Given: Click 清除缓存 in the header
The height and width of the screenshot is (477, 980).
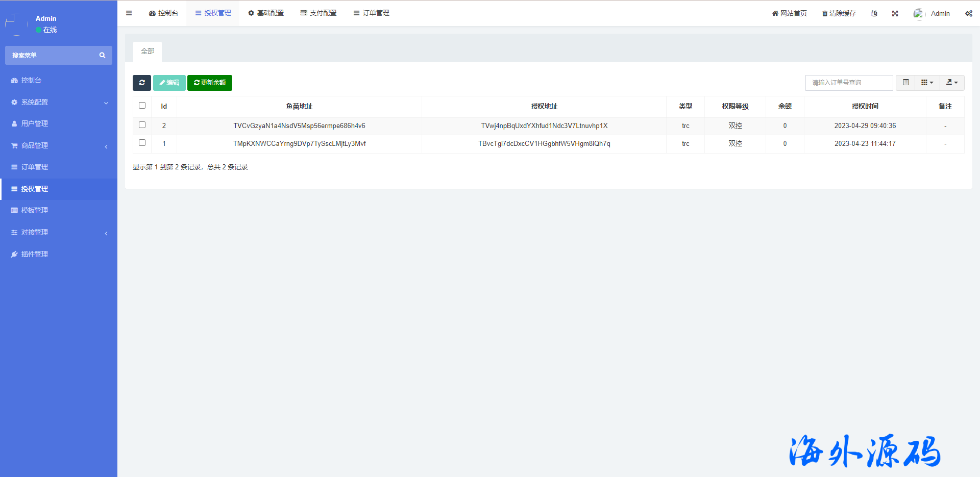Looking at the screenshot, I should click(839, 14).
